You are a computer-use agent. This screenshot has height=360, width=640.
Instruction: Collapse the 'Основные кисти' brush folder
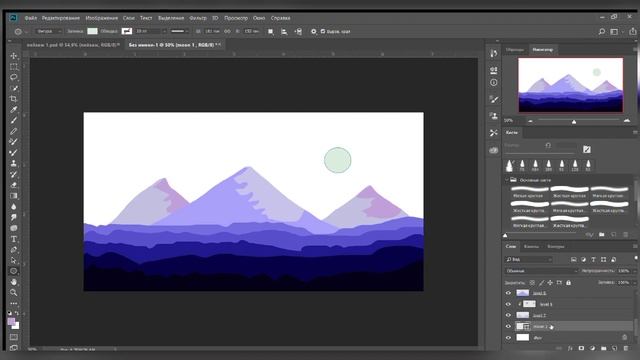coord(507,180)
